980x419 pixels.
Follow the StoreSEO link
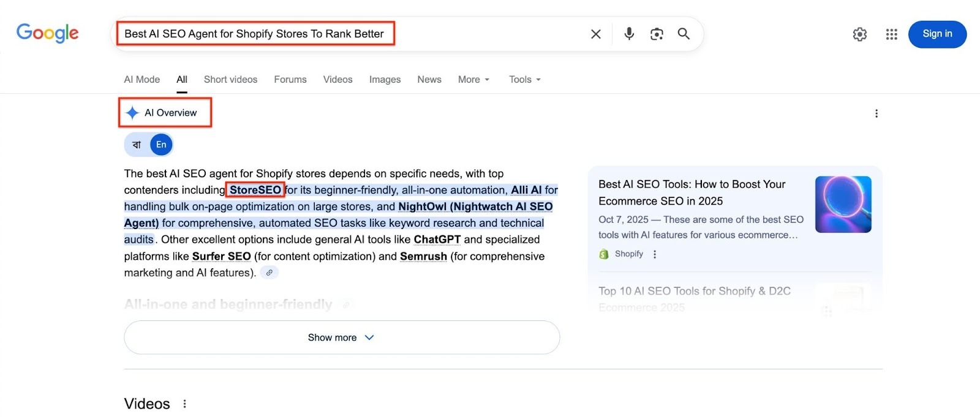(255, 190)
